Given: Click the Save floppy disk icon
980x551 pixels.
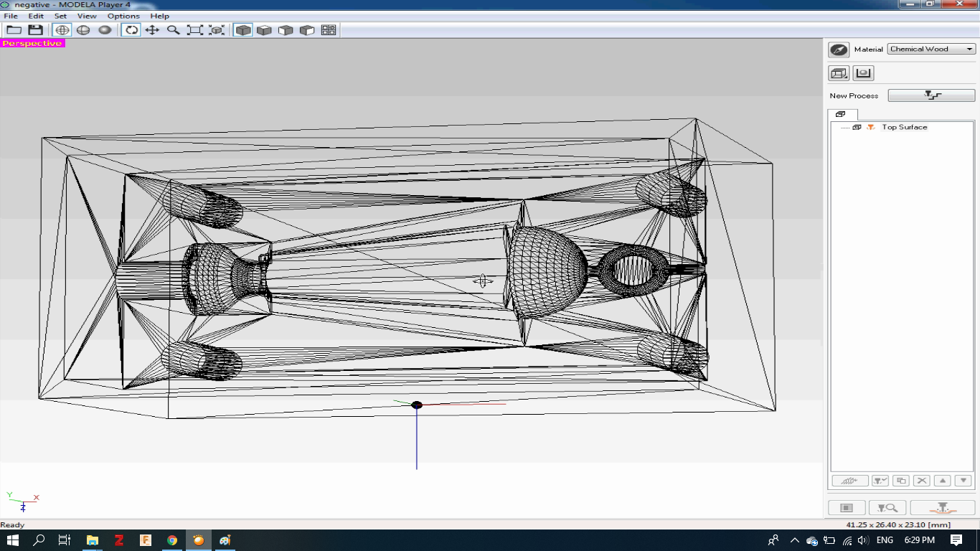Looking at the screenshot, I should click(35, 30).
